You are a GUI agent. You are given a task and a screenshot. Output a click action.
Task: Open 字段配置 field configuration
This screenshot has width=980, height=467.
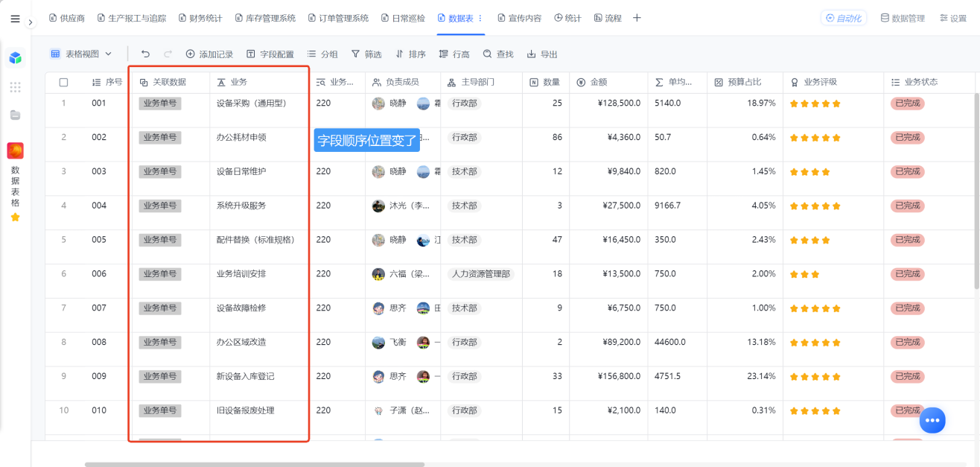coord(270,54)
